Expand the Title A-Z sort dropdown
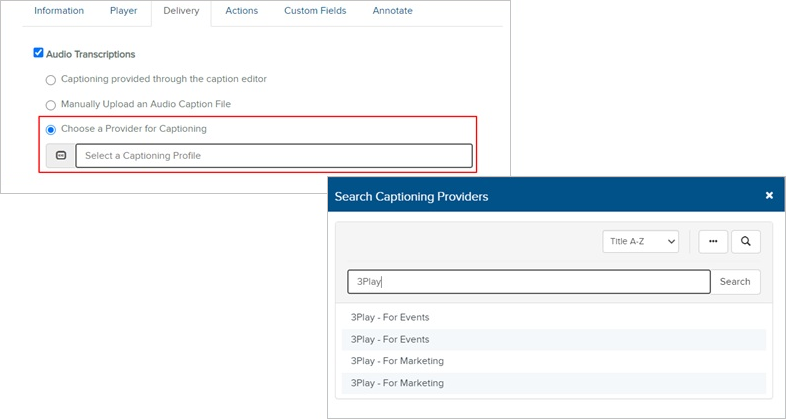Image resolution: width=786 pixels, height=419 pixels. (640, 241)
